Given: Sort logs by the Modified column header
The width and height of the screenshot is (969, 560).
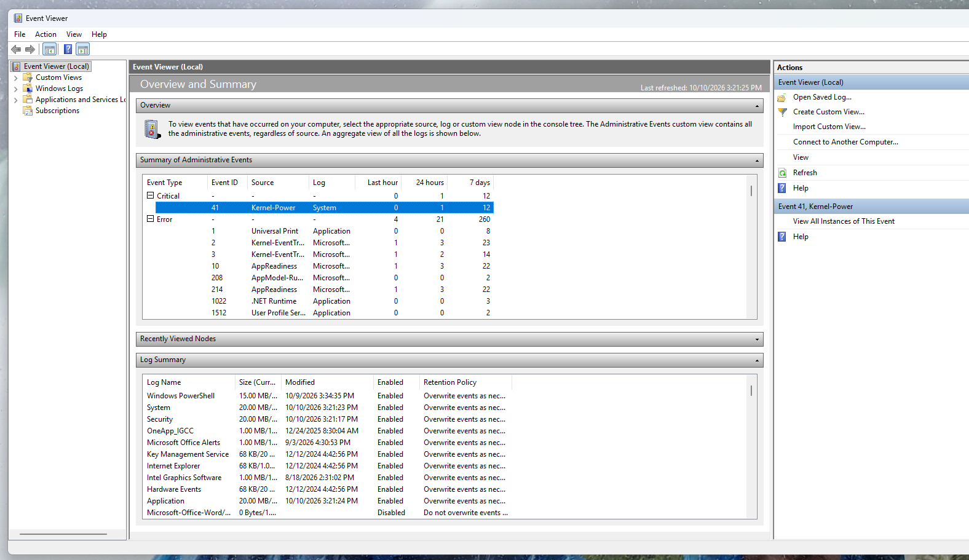Looking at the screenshot, I should coord(327,382).
